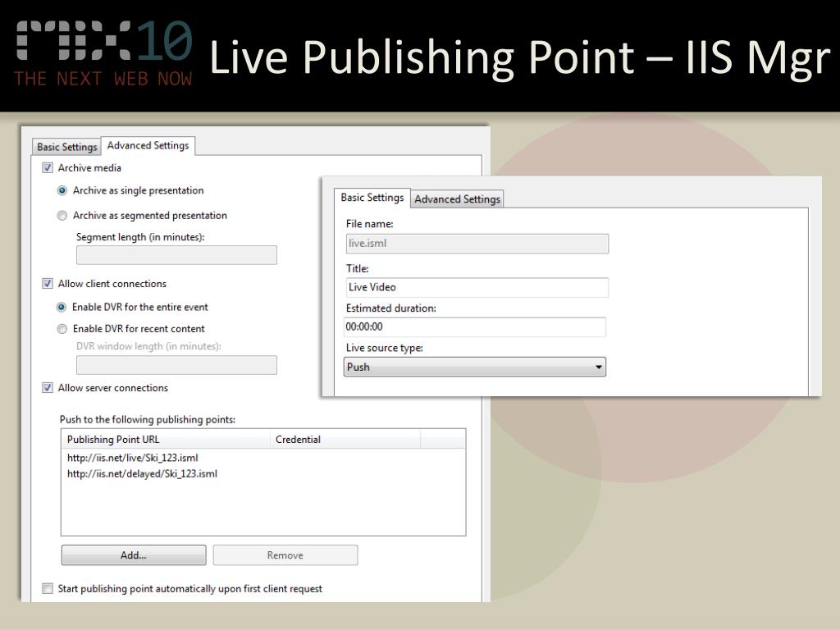Open Advanced Settings tab in right dialog
The image size is (840, 630).
pos(457,199)
